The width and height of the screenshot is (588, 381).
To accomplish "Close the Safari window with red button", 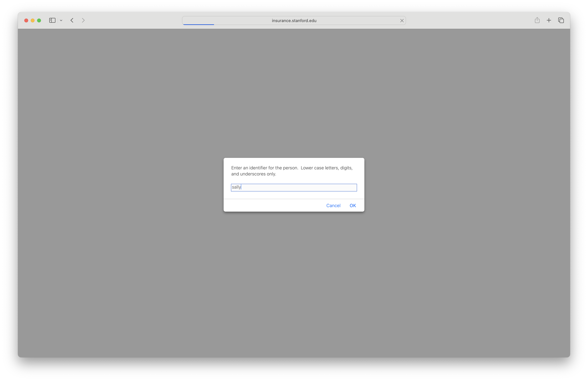I will coord(26,20).
